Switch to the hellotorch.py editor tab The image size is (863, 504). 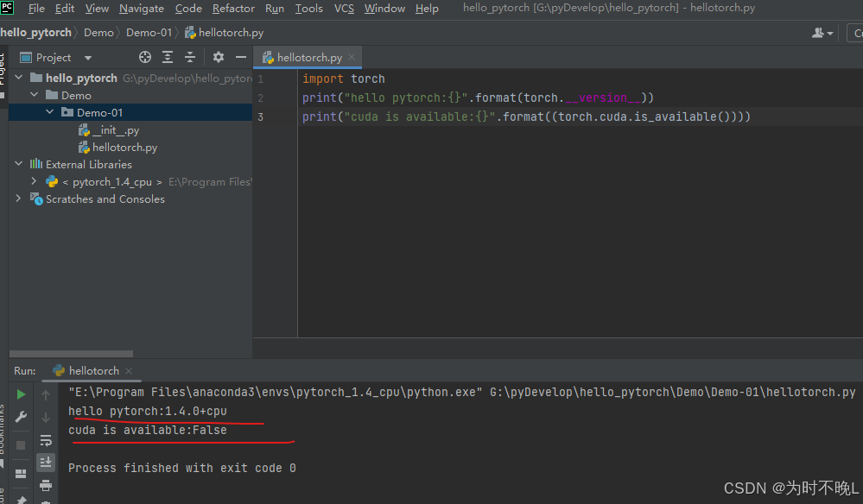(x=301, y=57)
